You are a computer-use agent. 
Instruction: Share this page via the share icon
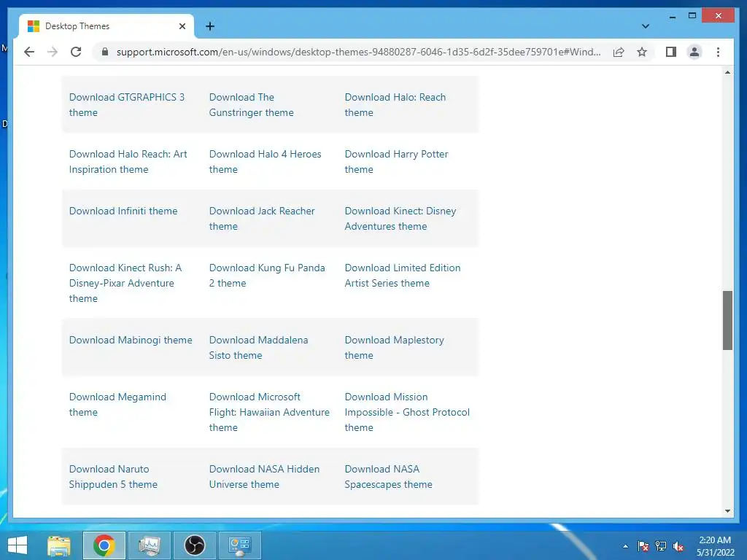pyautogui.click(x=619, y=52)
